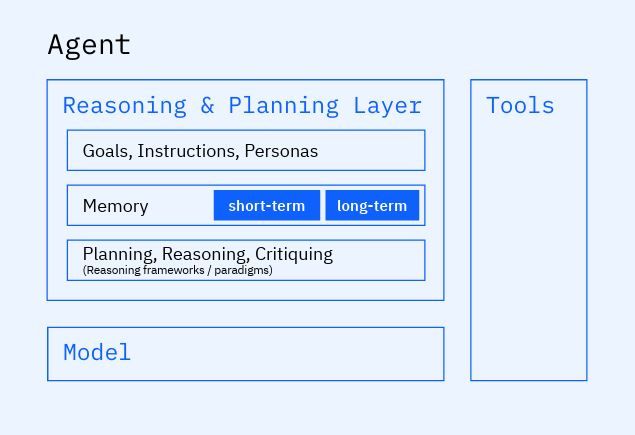Select the "Model" label
Viewport: 635px width, 435px height.
click(x=97, y=353)
